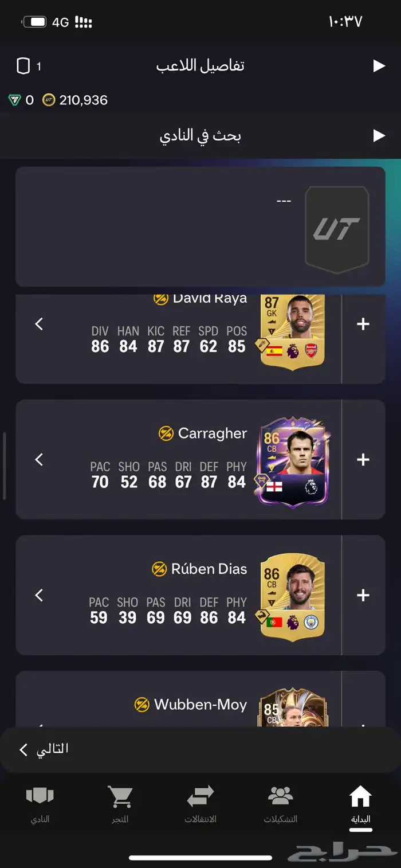Open the Home (البداية) tab

coord(360,804)
